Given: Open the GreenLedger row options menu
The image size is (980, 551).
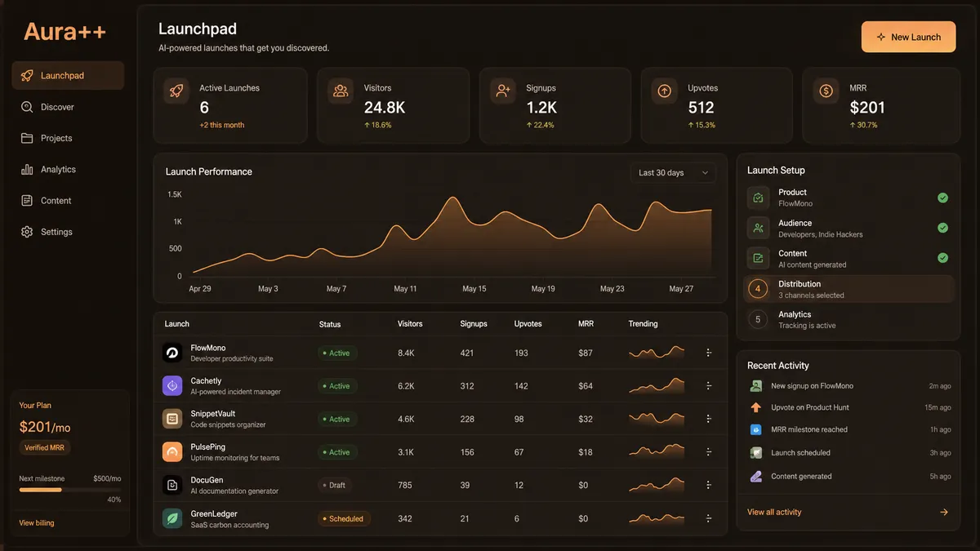Looking at the screenshot, I should click(708, 518).
